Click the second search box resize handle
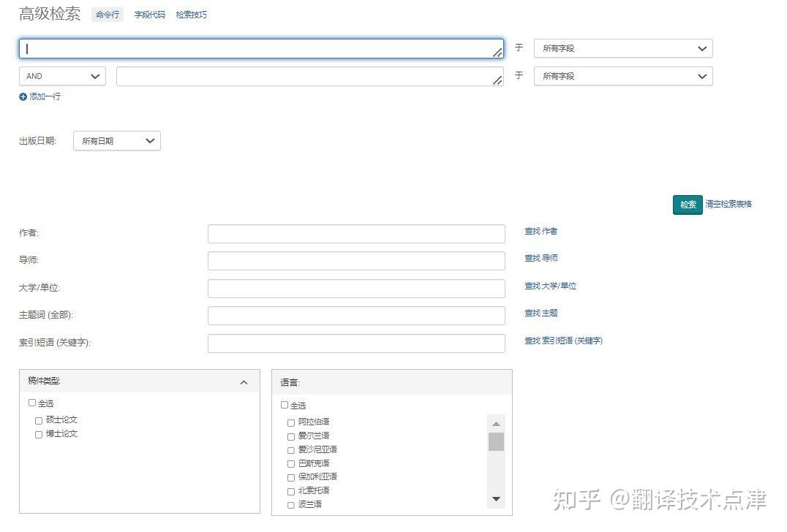Screen dimensions: 787x532 point(497,80)
